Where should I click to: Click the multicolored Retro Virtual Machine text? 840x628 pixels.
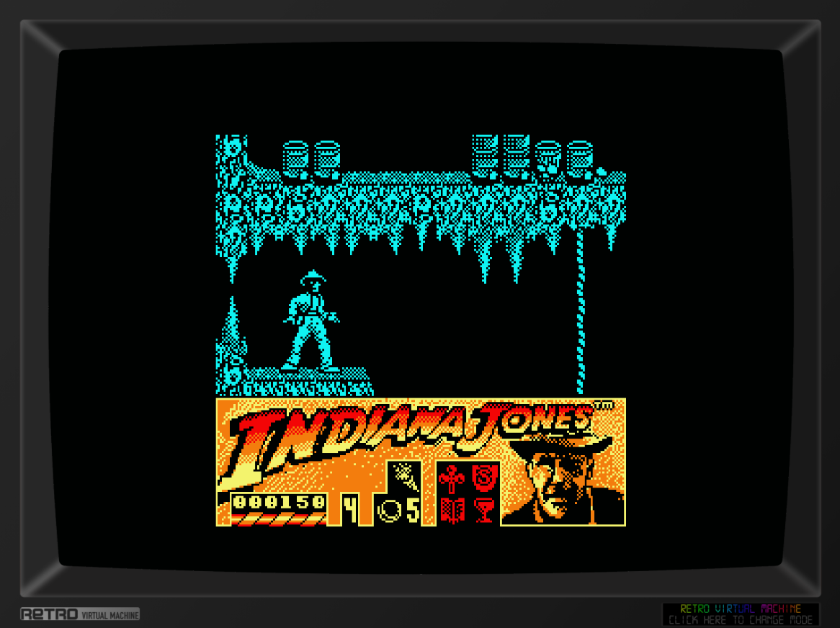coord(741,609)
